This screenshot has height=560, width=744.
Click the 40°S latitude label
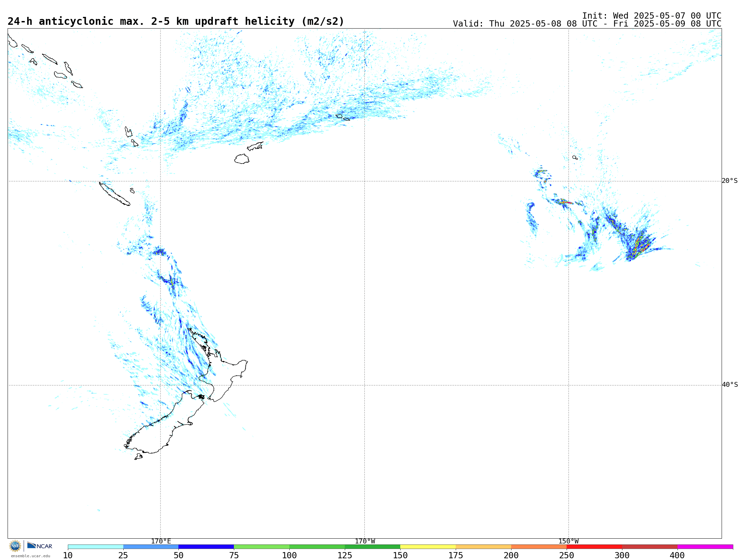click(730, 385)
